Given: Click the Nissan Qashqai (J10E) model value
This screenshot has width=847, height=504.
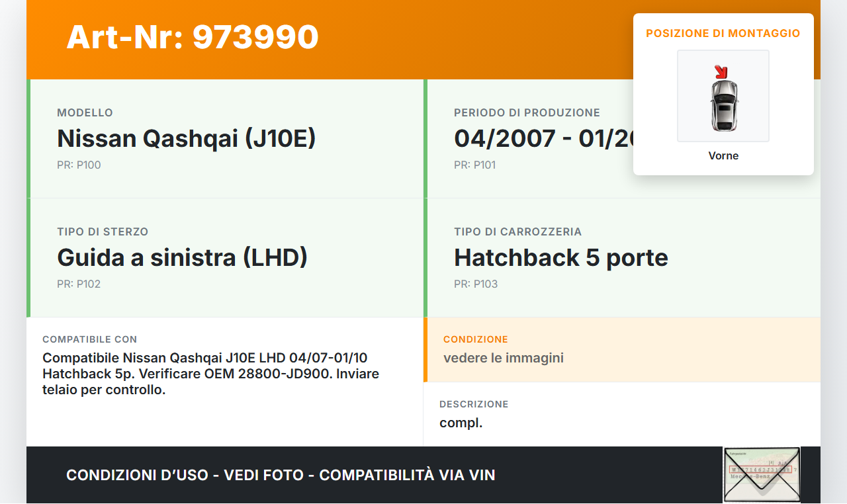Looking at the screenshot, I should pos(187,139).
